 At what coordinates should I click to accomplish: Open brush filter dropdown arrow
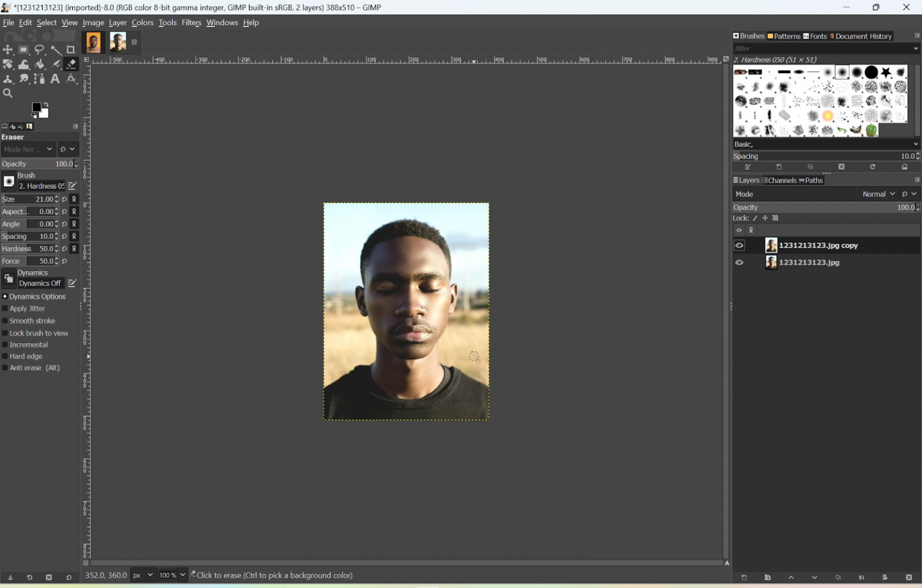tap(915, 49)
